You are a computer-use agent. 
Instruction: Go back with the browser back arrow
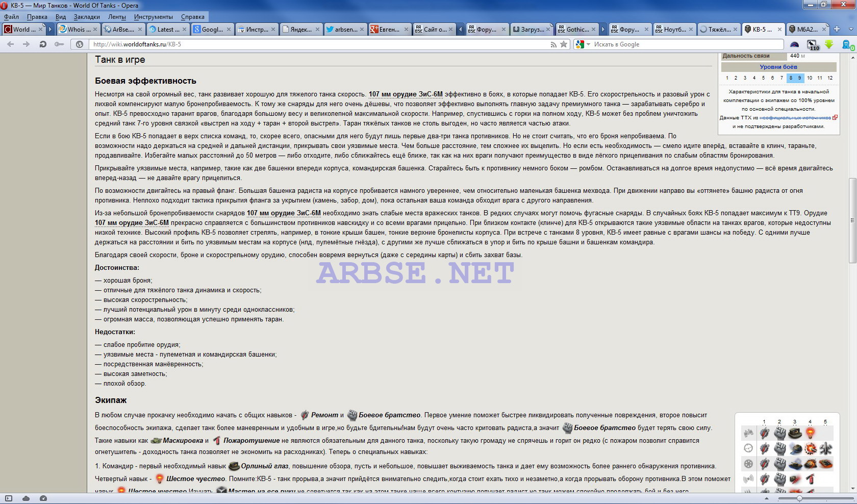click(10, 44)
